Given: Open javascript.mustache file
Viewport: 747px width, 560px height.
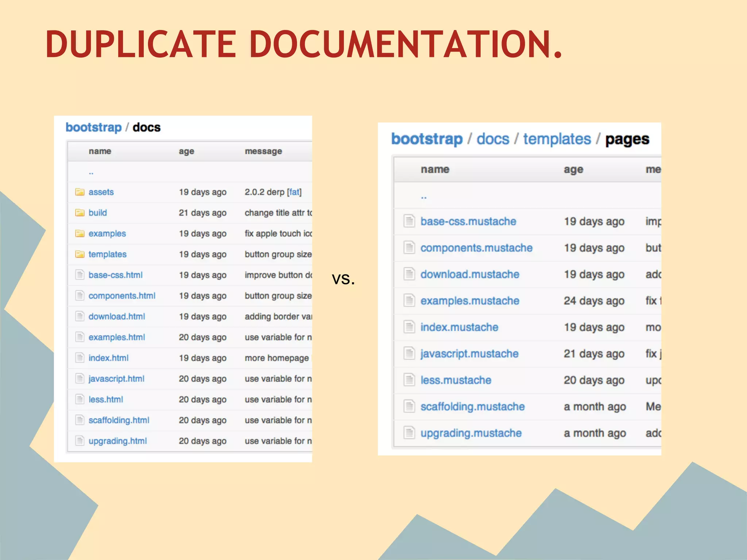Looking at the screenshot, I should [469, 354].
